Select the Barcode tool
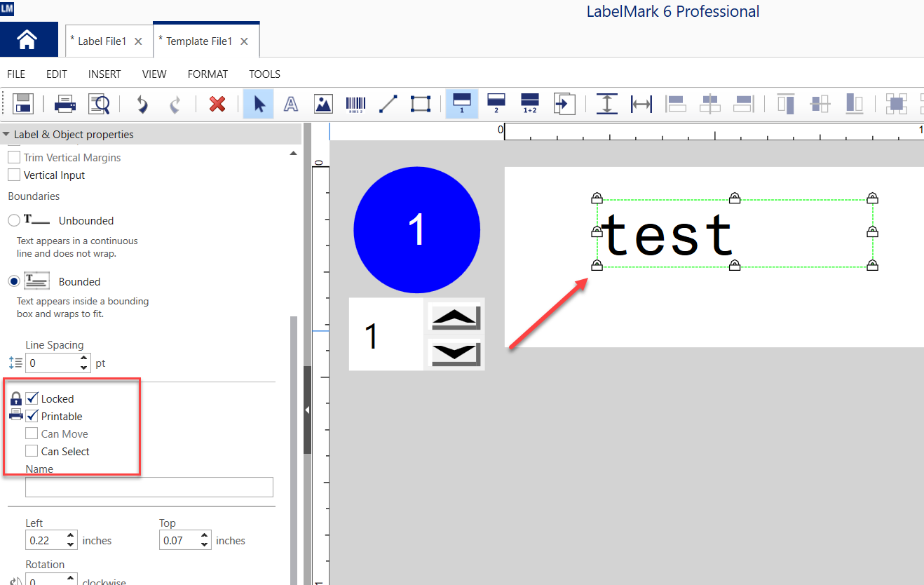Screen dimensions: 924x585 [356, 104]
